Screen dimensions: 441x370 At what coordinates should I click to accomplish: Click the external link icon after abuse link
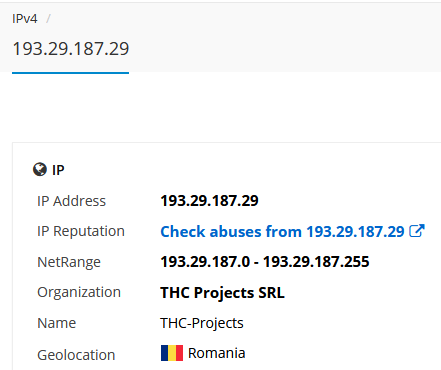click(x=417, y=231)
